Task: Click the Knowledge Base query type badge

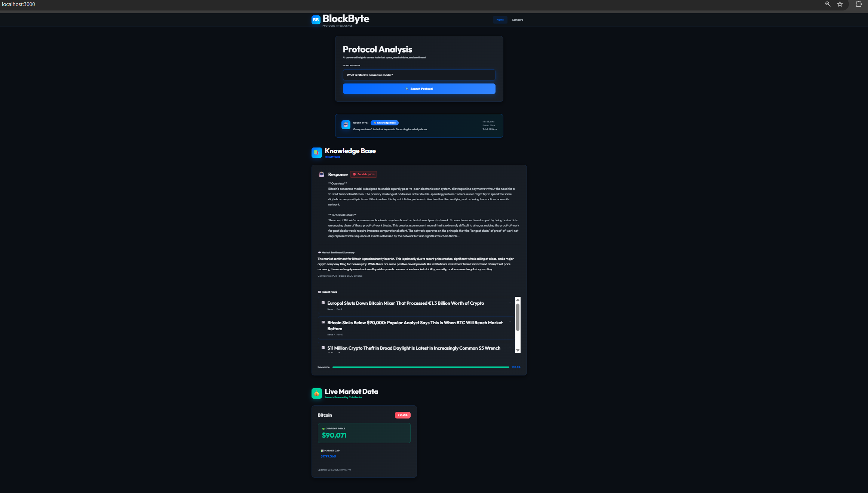Action: click(384, 123)
